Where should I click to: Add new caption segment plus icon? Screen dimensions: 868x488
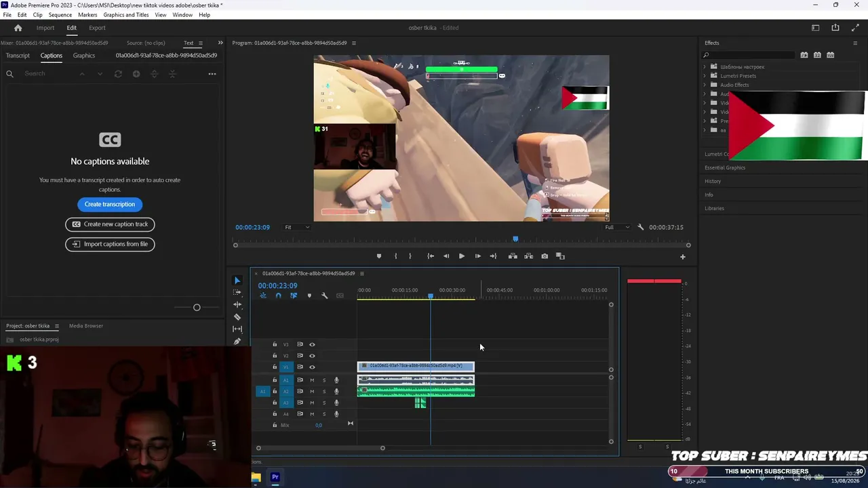pos(136,74)
